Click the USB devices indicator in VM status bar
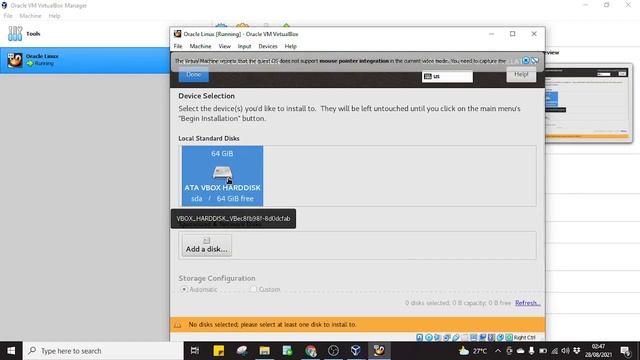 pos(456,338)
